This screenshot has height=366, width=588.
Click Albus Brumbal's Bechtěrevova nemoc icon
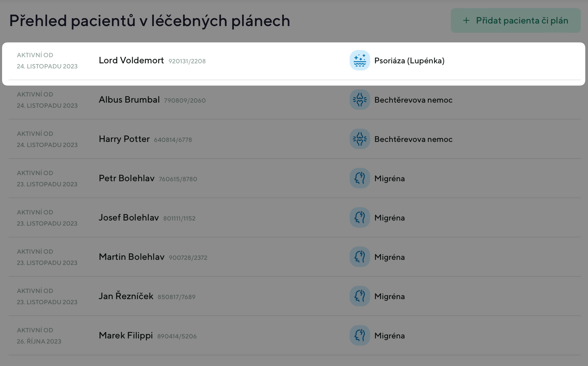[x=360, y=100]
